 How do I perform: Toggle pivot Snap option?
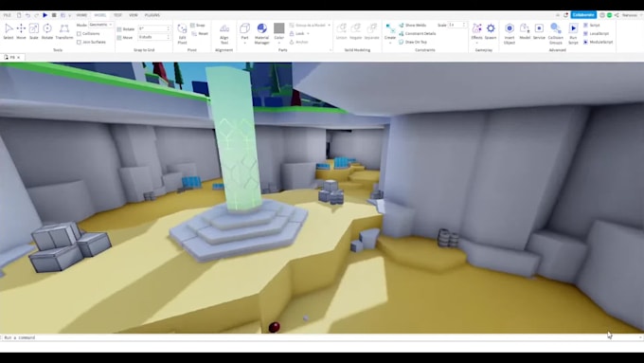click(198, 25)
